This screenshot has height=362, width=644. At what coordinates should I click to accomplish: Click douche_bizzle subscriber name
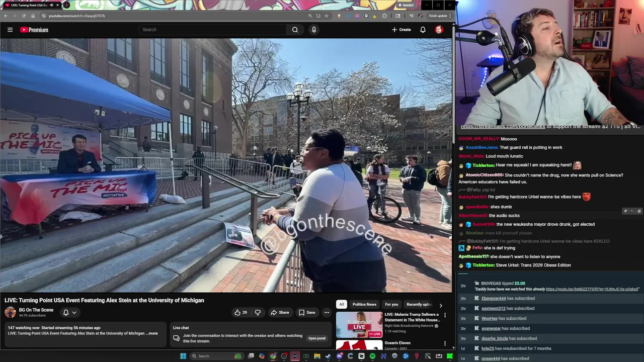coord(495,339)
